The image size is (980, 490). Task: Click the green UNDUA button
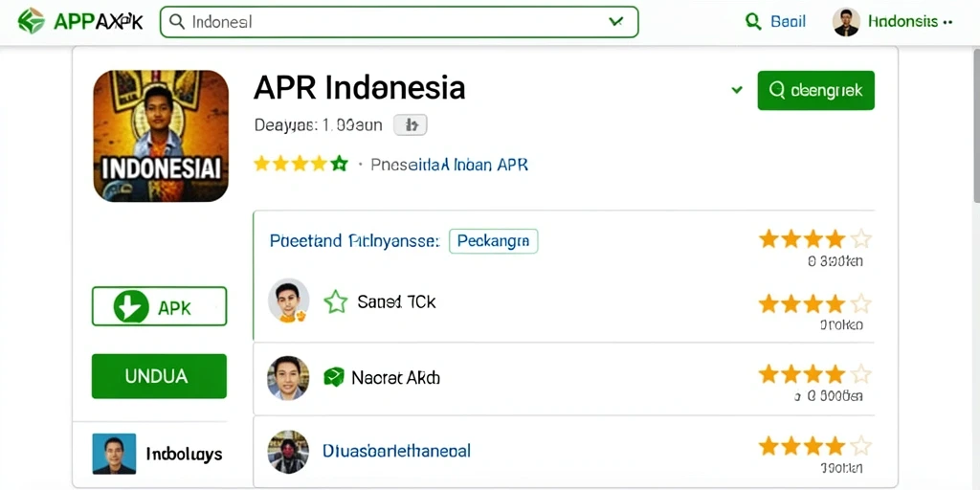[160, 375]
